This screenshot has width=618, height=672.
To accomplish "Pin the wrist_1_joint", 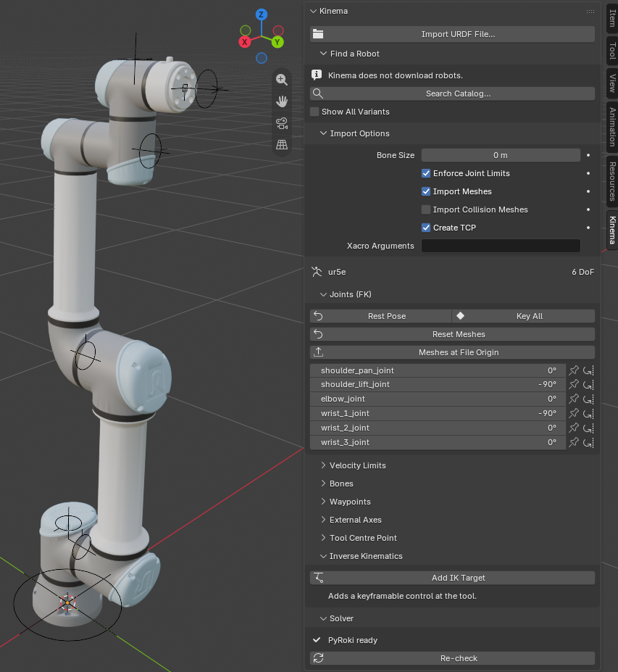I will tap(574, 413).
